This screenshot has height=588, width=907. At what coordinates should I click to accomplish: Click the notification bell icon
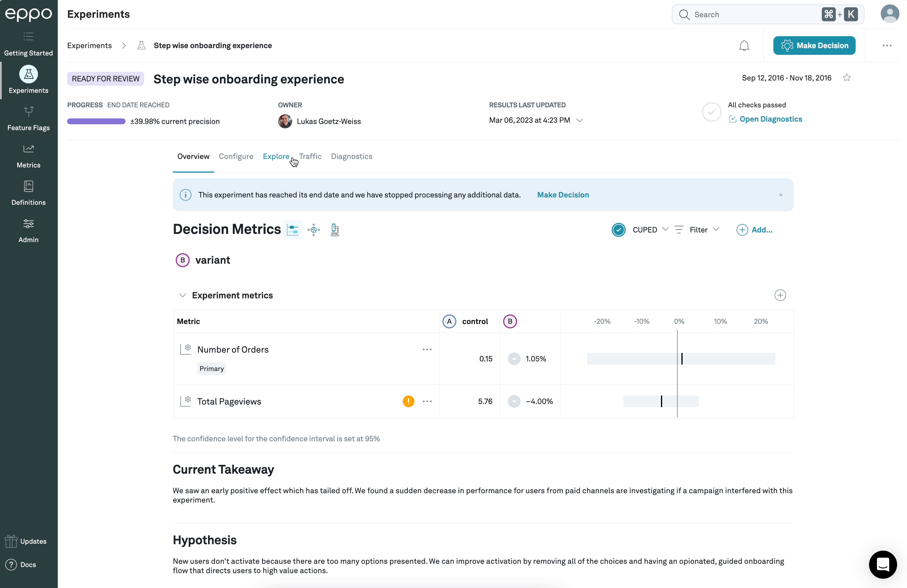click(744, 46)
